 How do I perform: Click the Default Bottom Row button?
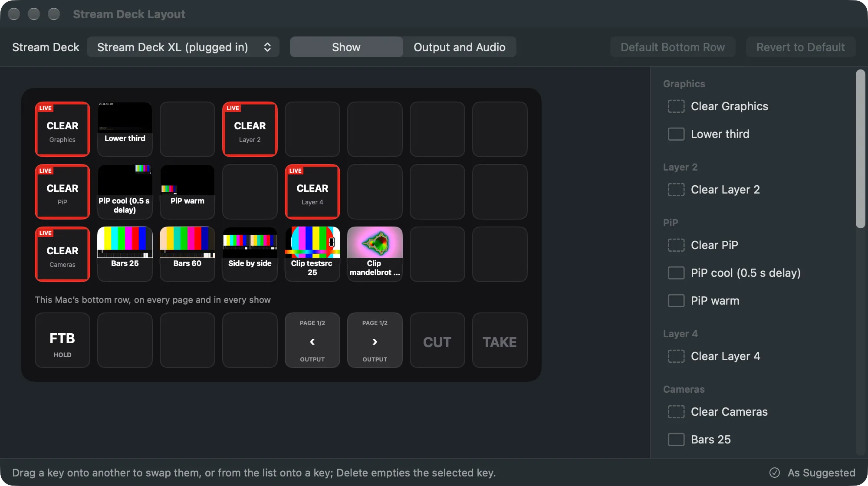click(673, 47)
